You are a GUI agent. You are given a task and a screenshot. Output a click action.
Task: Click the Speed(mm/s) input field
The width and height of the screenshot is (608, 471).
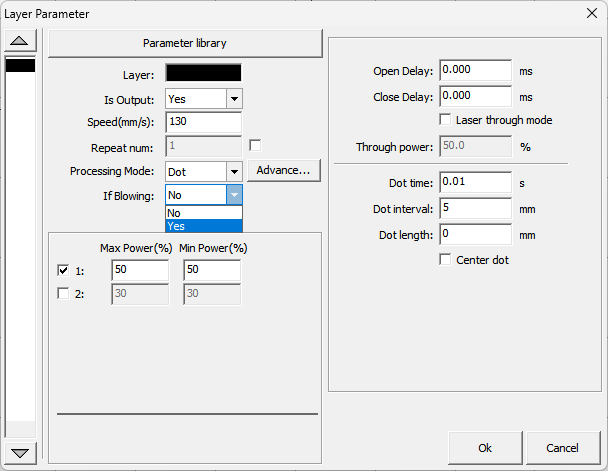pos(203,121)
